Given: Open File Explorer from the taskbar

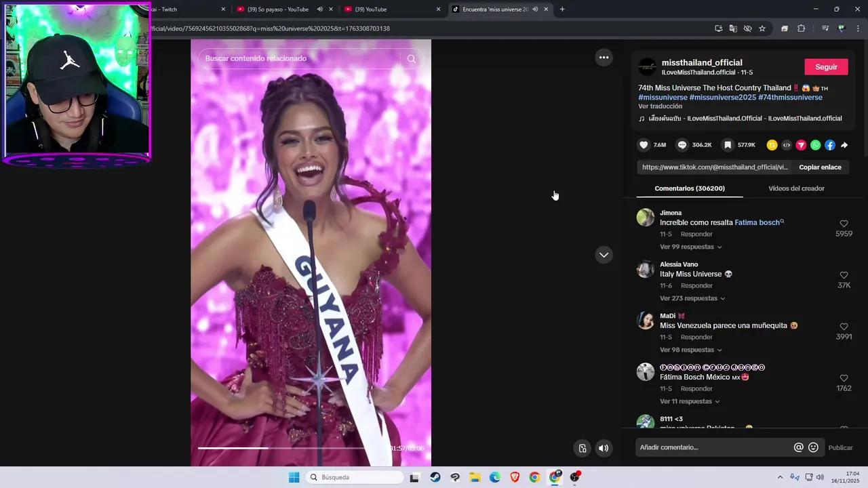Looking at the screenshot, I should tap(475, 478).
